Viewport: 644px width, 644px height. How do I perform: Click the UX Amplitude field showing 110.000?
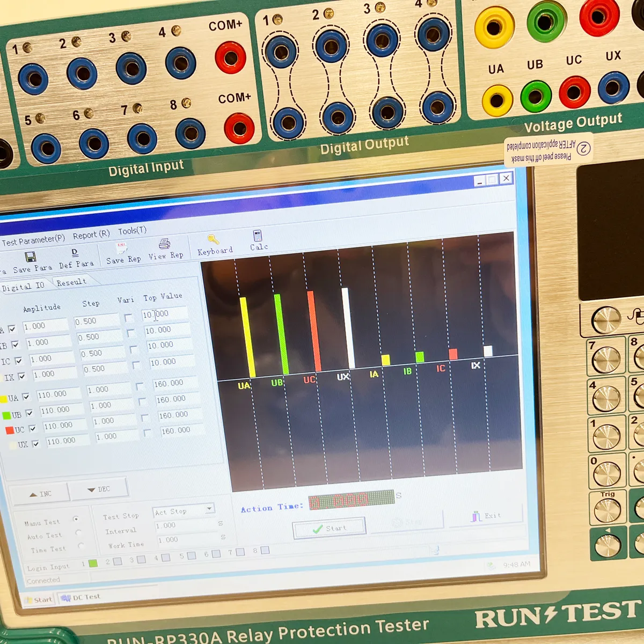[68, 441]
